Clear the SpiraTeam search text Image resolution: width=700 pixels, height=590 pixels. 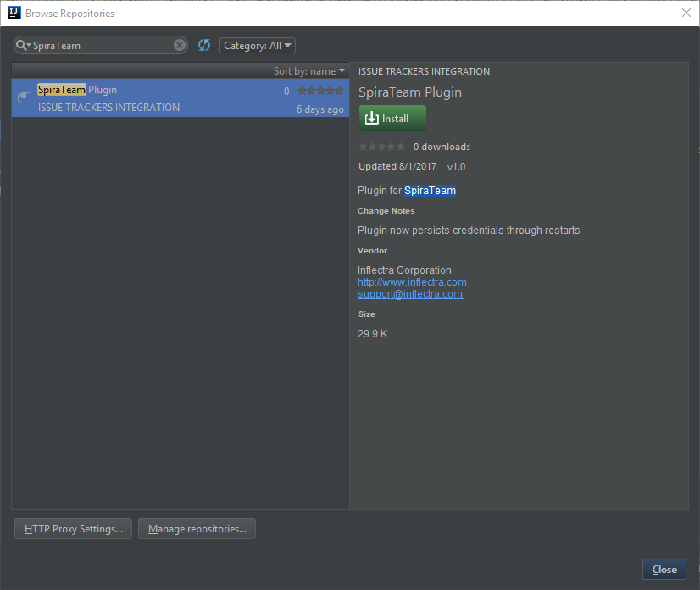180,45
